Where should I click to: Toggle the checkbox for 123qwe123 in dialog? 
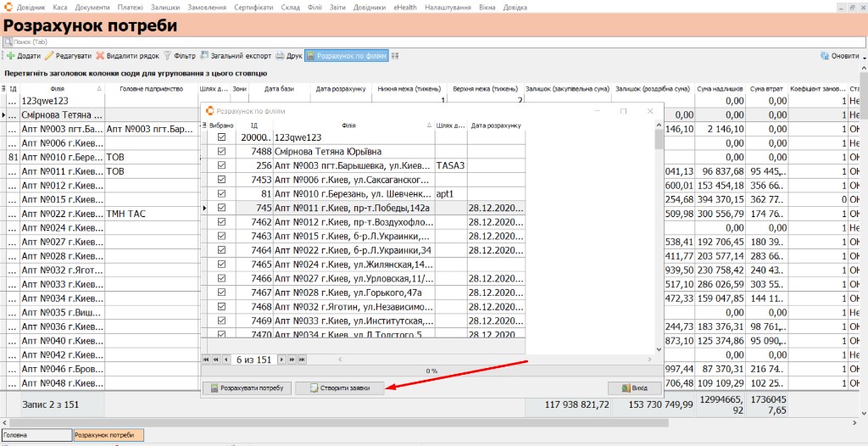click(x=222, y=137)
